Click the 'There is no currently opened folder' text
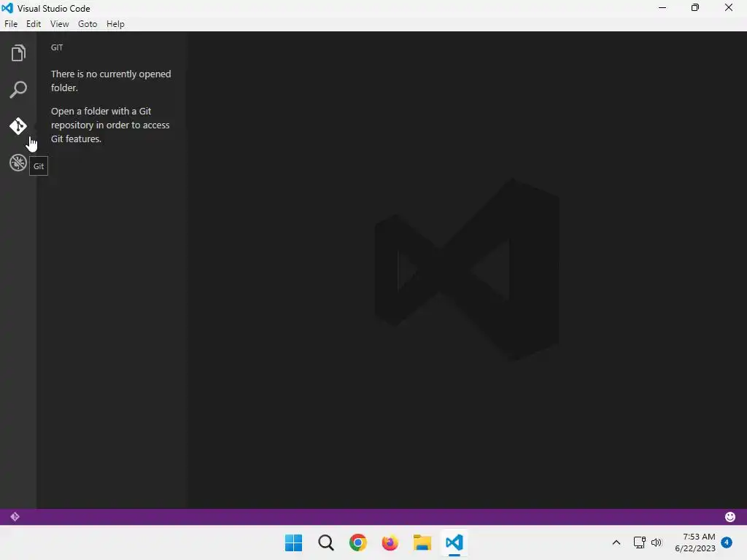 point(111,81)
